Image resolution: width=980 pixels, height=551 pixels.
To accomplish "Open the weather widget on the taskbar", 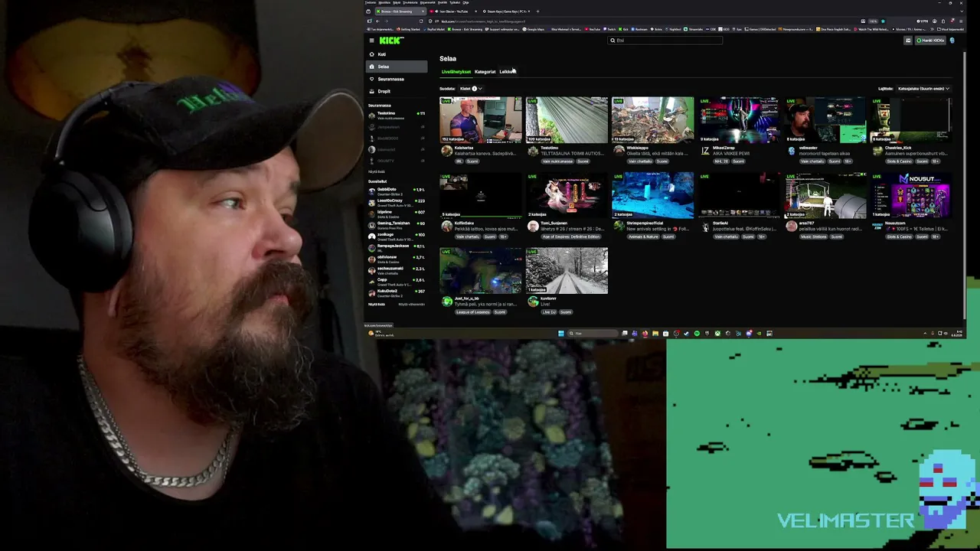I will [x=381, y=334].
